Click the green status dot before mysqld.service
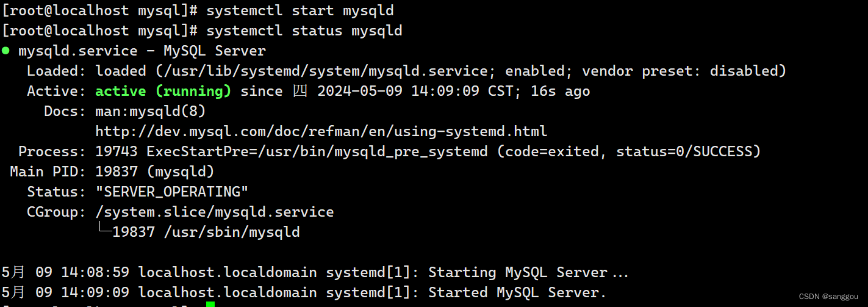Viewport: 868px width, 307px height. 5,51
